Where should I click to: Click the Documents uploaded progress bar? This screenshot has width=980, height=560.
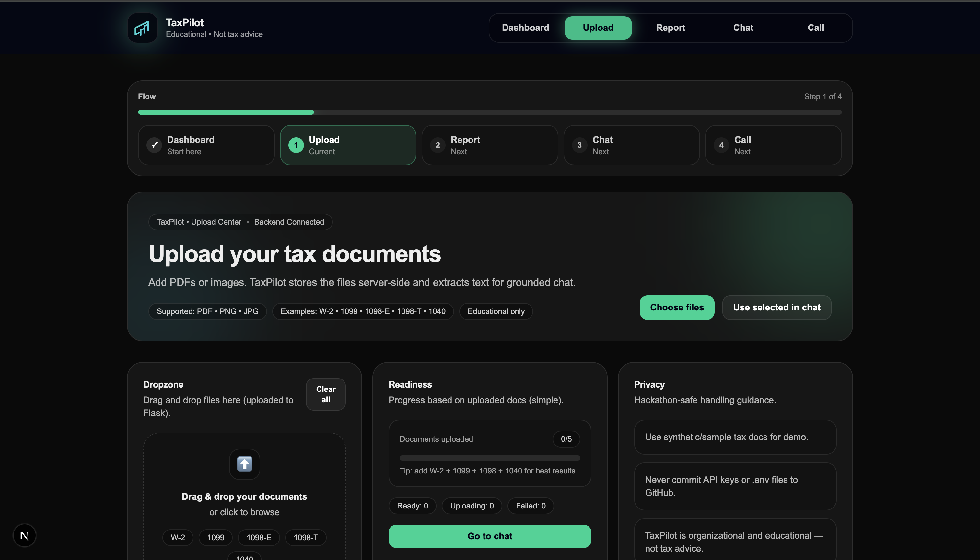[490, 458]
